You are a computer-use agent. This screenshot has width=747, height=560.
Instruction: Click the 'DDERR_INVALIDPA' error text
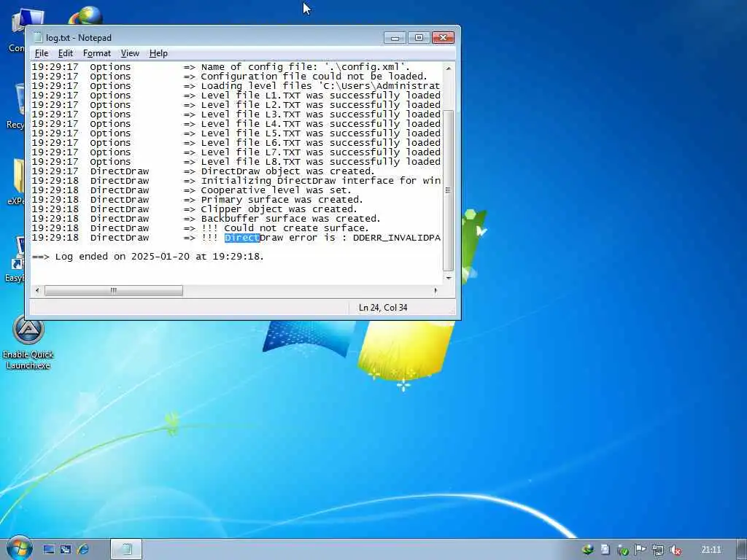(397, 238)
